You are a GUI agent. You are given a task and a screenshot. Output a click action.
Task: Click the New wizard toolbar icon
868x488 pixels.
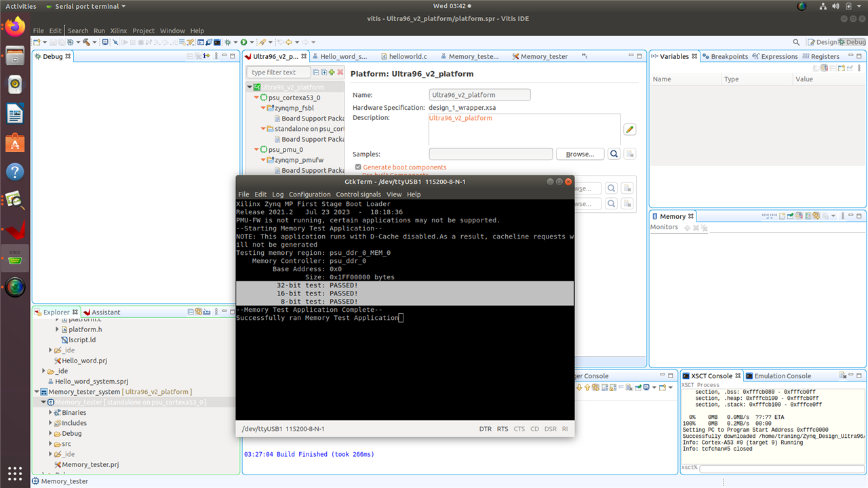[x=37, y=42]
